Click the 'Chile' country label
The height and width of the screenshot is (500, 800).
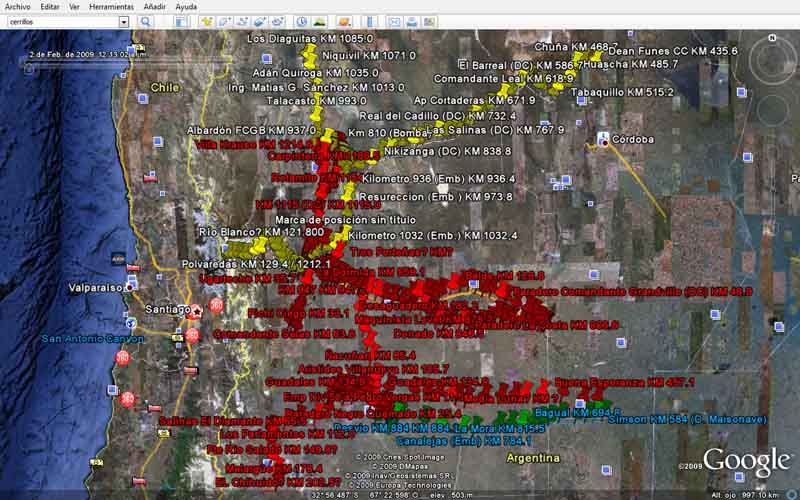165,88
